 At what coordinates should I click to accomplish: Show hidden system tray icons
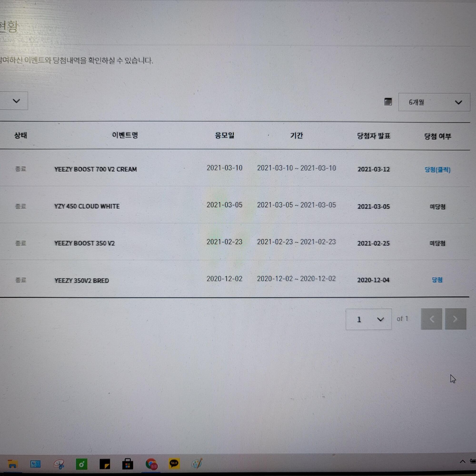[x=462, y=461]
